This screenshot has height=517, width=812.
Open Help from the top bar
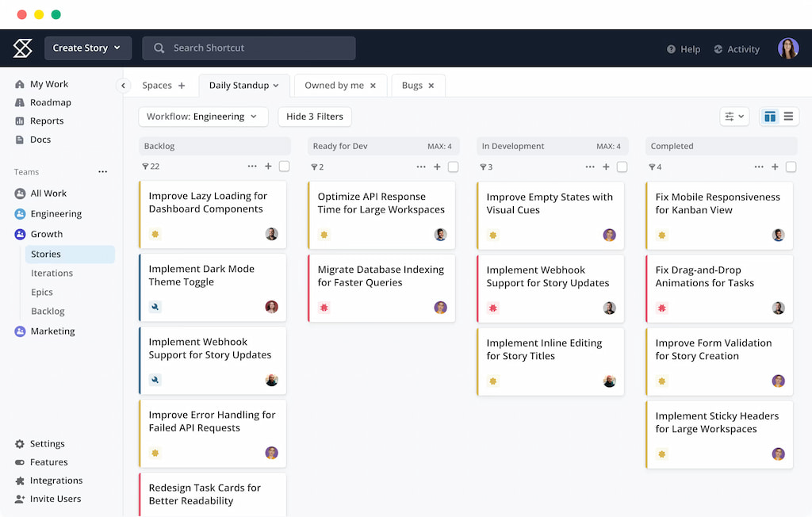(x=683, y=48)
